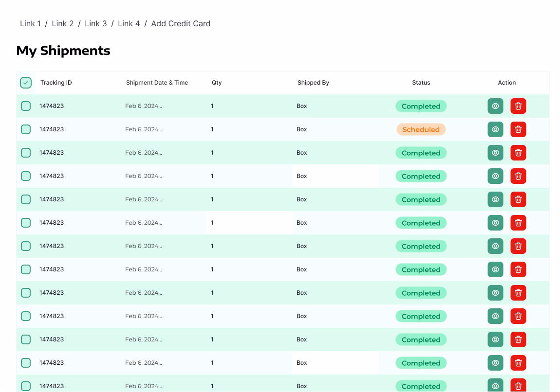Click eye icon in fourth shipment row
The height and width of the screenshot is (392, 560).
point(495,176)
